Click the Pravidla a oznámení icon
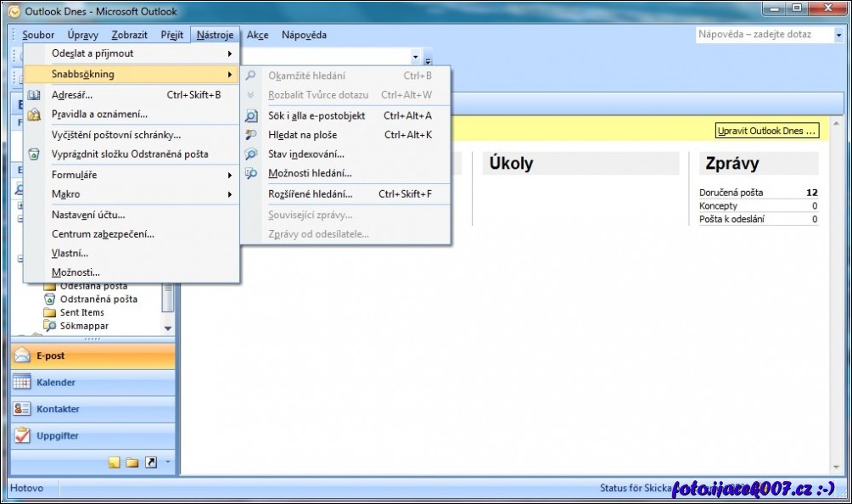Viewport: 852px width, 504px height. pyautogui.click(x=34, y=115)
